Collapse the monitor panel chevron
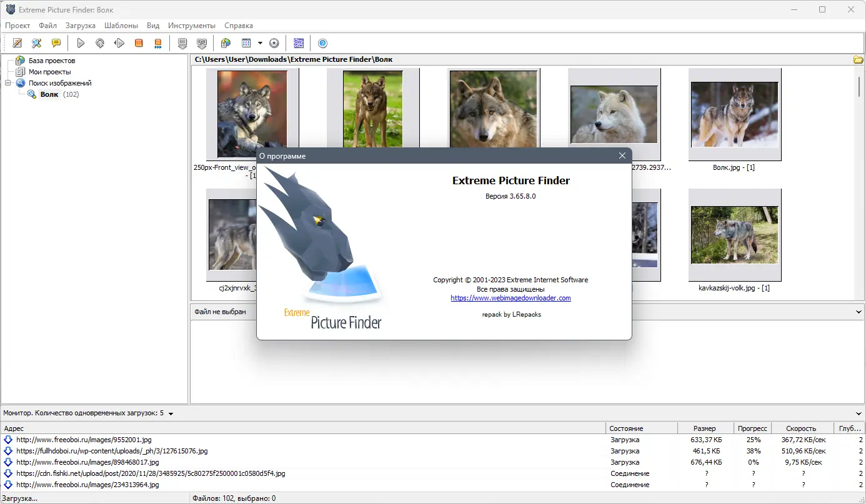This screenshot has height=504, width=866. (859, 413)
